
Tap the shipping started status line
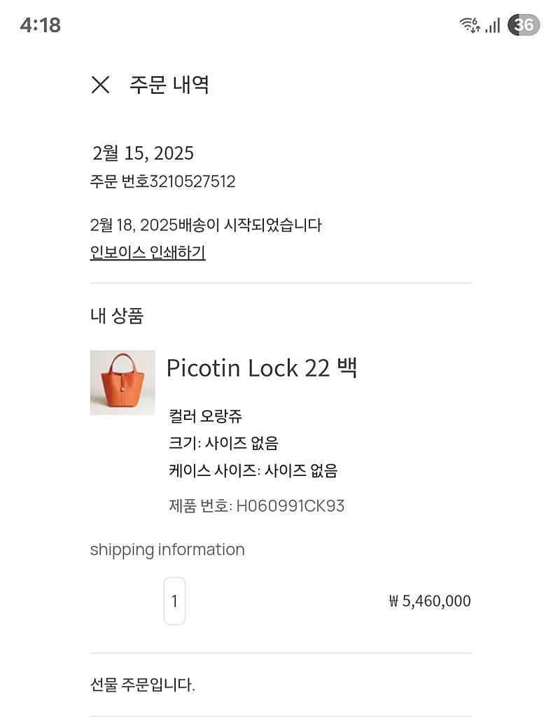pos(206,225)
